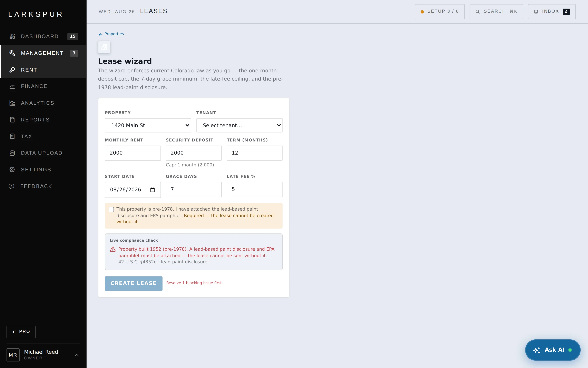Click the Start Date field

[133, 190]
